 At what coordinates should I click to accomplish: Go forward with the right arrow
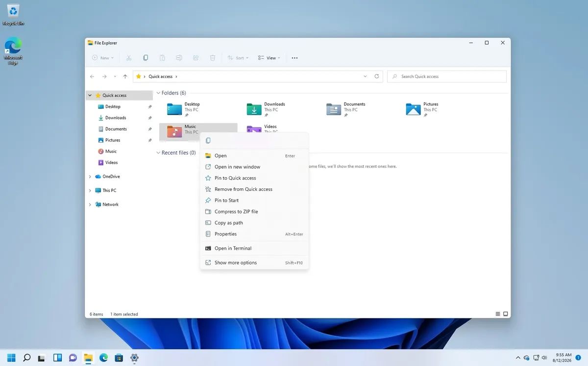click(104, 77)
